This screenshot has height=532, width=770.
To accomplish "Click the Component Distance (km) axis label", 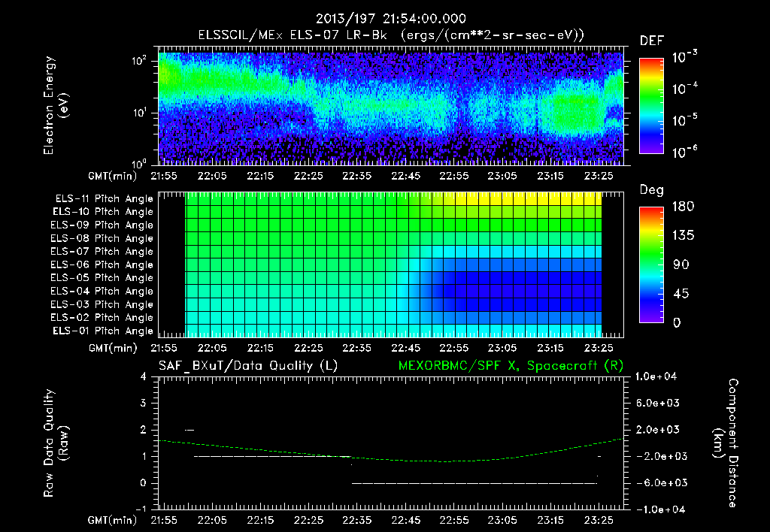I will click(726, 443).
